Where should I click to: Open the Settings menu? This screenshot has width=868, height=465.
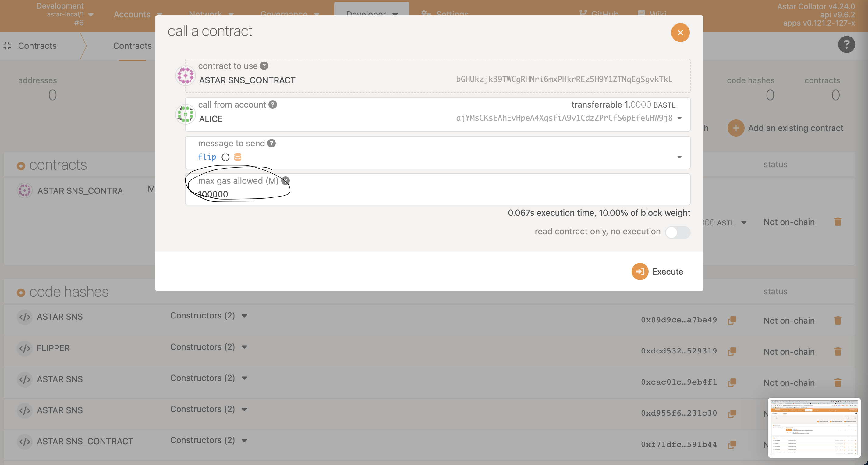[x=445, y=13]
